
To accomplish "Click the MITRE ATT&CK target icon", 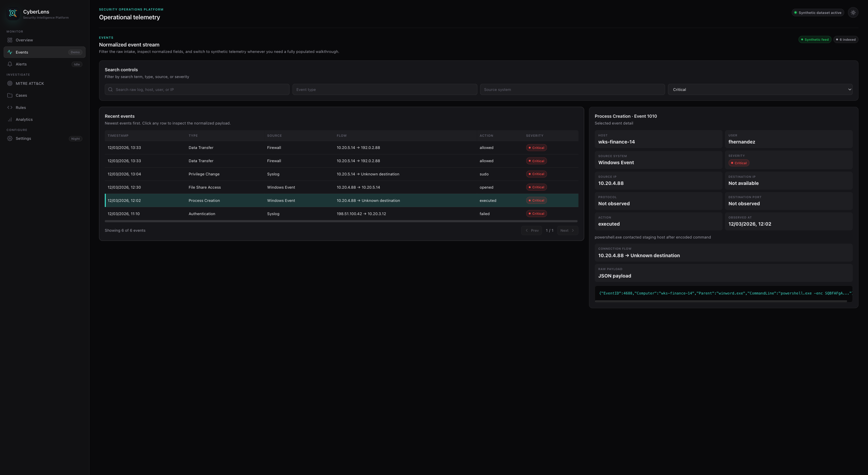I will tap(10, 83).
